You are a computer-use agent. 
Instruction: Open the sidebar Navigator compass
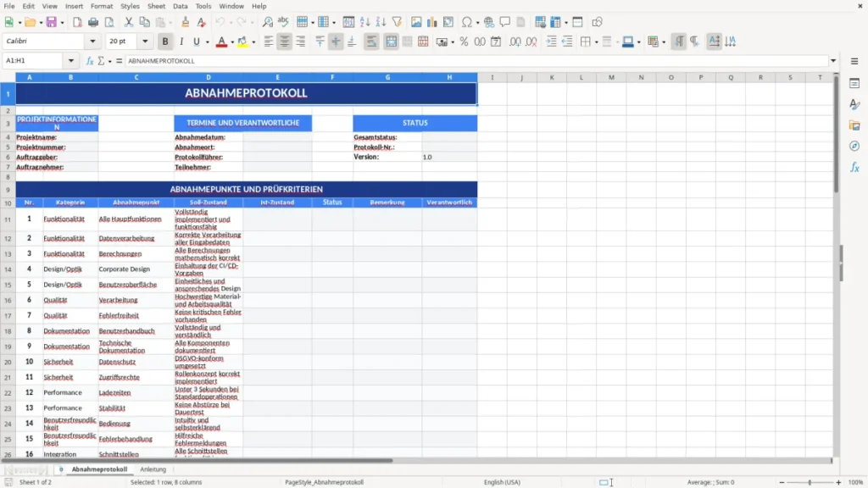click(854, 146)
